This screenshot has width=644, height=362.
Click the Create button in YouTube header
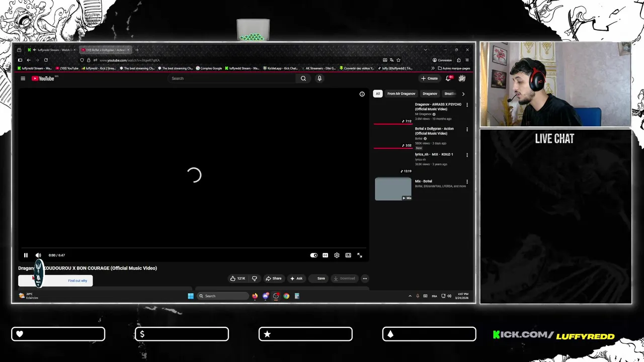430,78
